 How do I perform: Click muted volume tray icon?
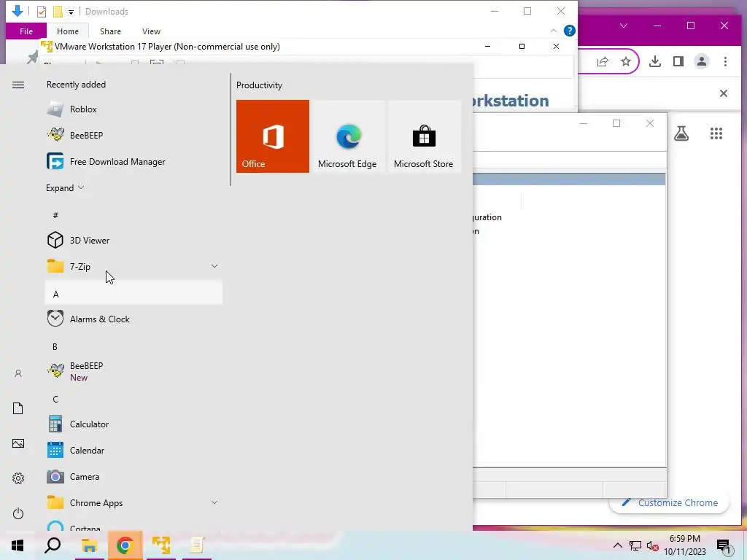click(x=652, y=546)
